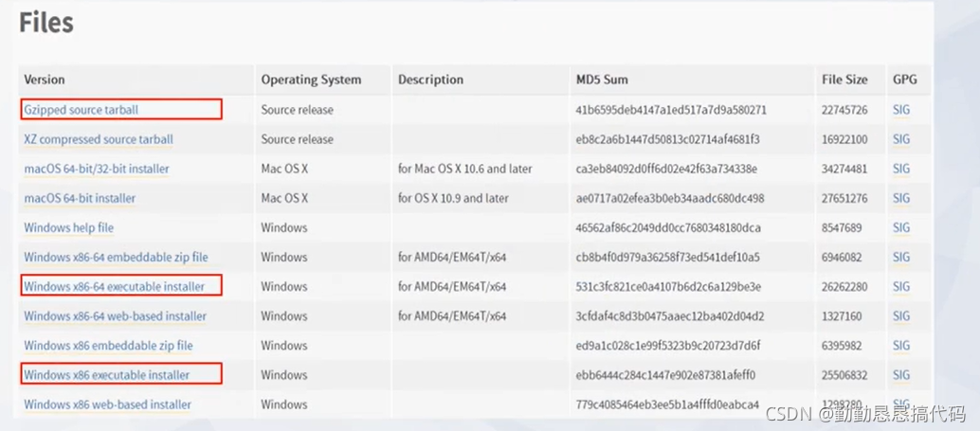Viewport: 980px width, 431px height.
Task: Click SIG link for XZ compressed tarball
Action: point(901,139)
